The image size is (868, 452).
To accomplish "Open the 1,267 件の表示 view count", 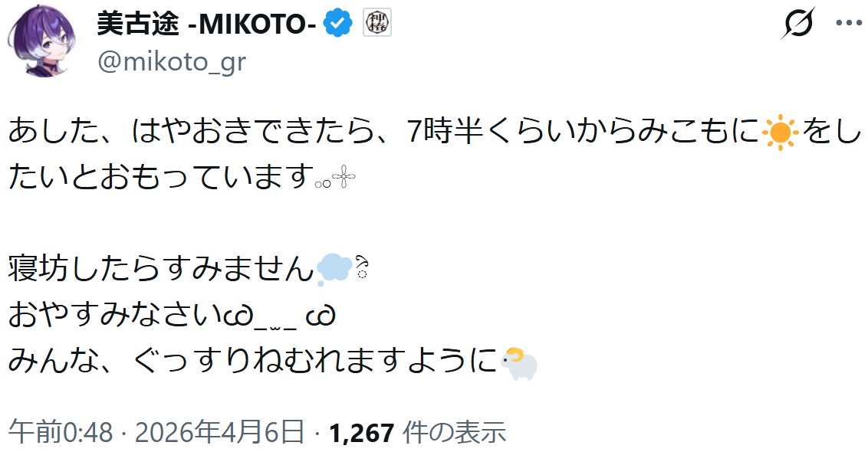I will [418, 433].
